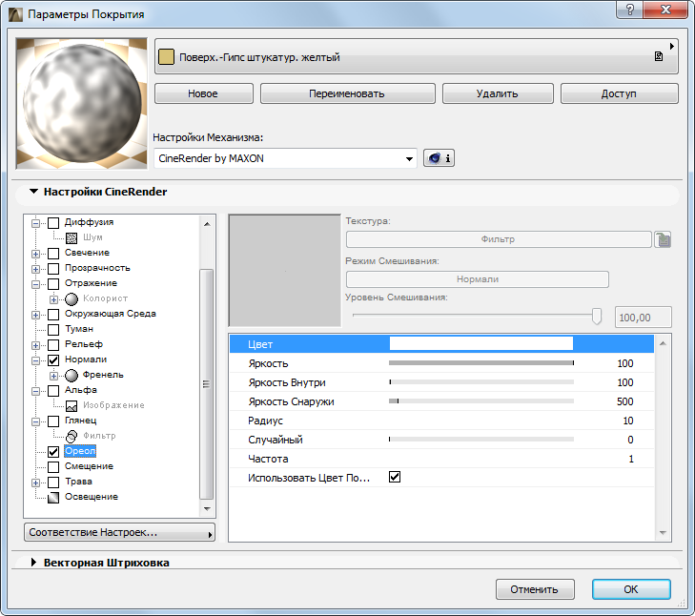The width and height of the screenshot is (695, 616).
Task: Click the Доступ button
Action: coord(619,93)
